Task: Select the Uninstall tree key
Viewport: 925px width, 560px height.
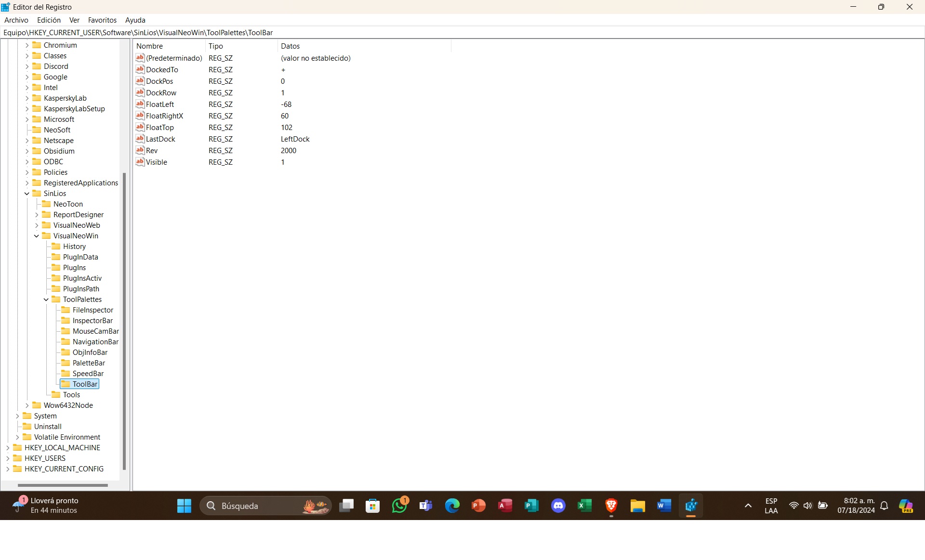Action: [48, 427]
